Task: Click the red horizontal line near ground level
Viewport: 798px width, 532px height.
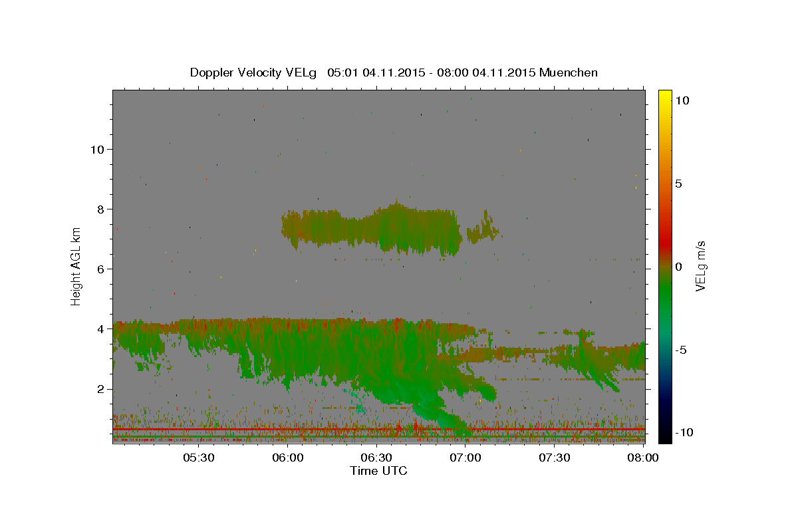Action: coord(379,430)
